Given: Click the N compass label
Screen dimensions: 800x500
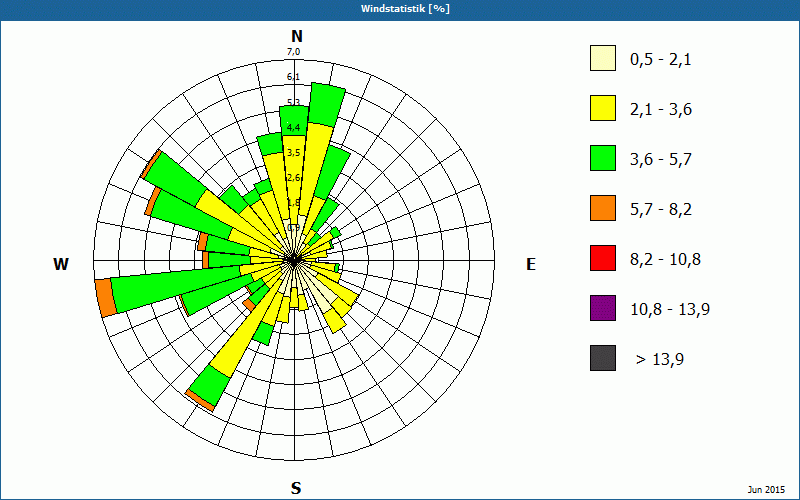Looking at the screenshot, I should point(297,36).
